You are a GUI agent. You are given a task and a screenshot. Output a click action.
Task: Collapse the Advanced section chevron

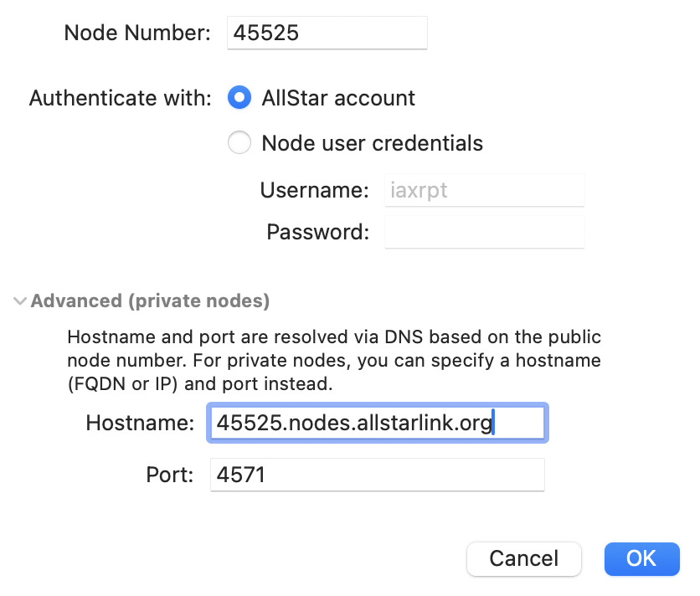pyautogui.click(x=20, y=301)
